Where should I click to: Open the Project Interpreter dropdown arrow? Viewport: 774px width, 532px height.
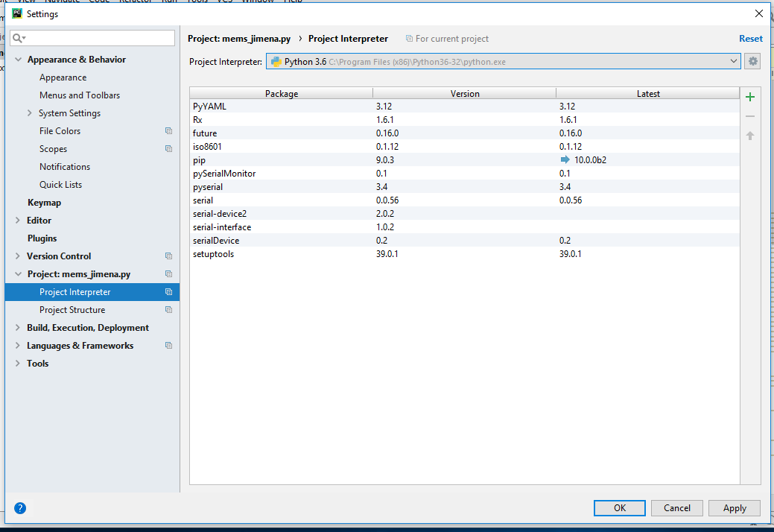point(734,61)
